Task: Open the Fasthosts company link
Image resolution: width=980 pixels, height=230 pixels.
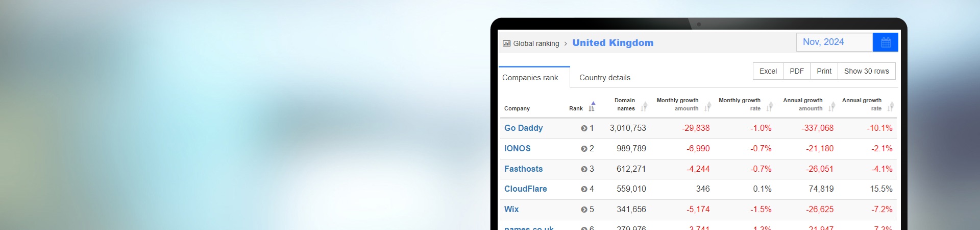Action: (x=523, y=169)
